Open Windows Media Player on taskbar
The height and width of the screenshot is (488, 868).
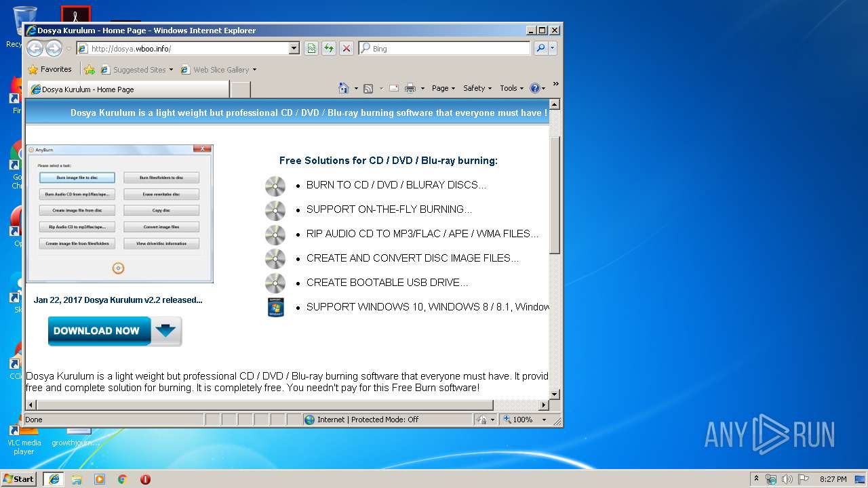pos(100,479)
